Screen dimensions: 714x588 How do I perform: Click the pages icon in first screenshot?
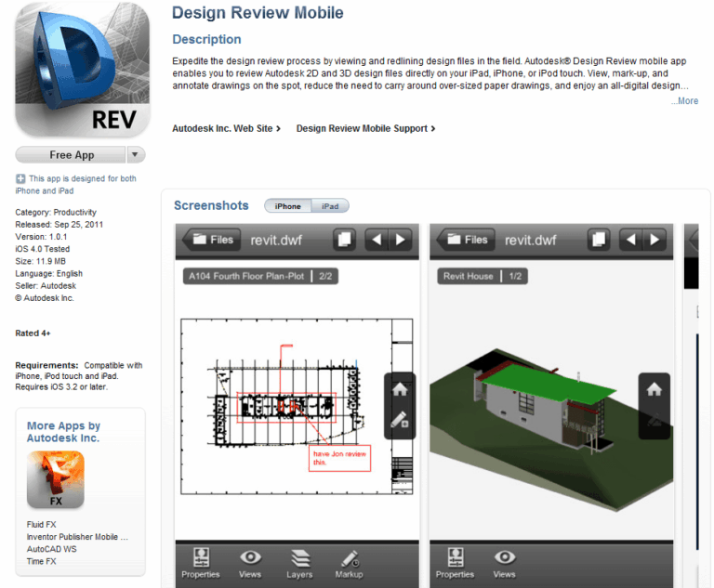coord(344,240)
